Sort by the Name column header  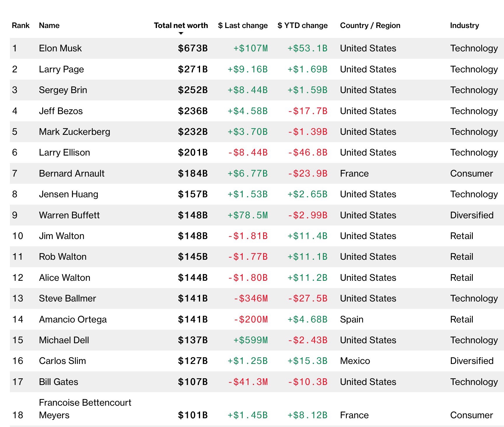[49, 25]
